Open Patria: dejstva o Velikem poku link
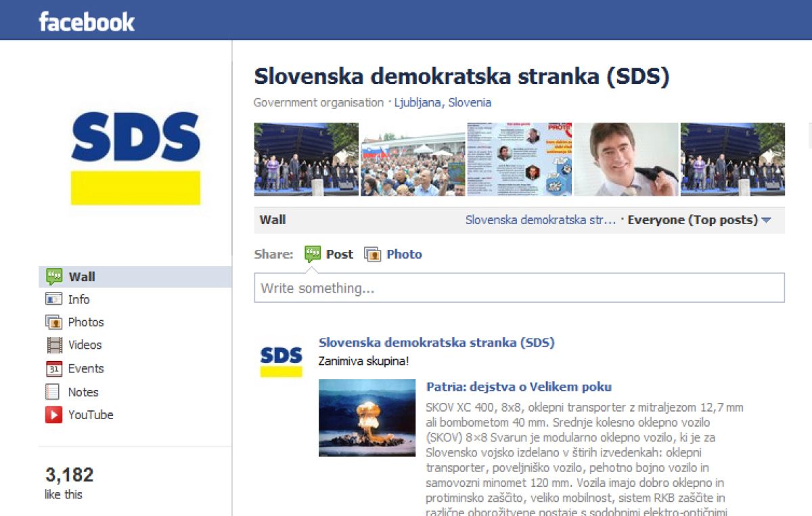812x516 pixels. click(519, 387)
